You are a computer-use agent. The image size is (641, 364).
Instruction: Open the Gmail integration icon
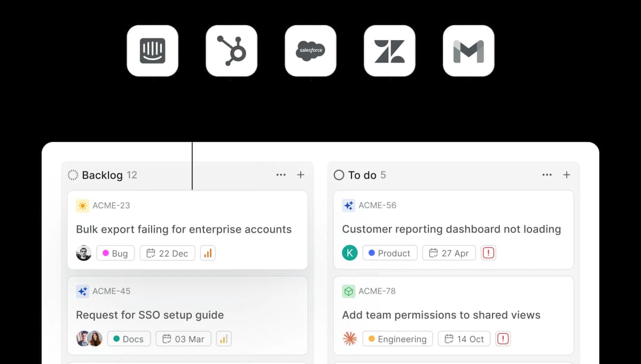tap(468, 51)
